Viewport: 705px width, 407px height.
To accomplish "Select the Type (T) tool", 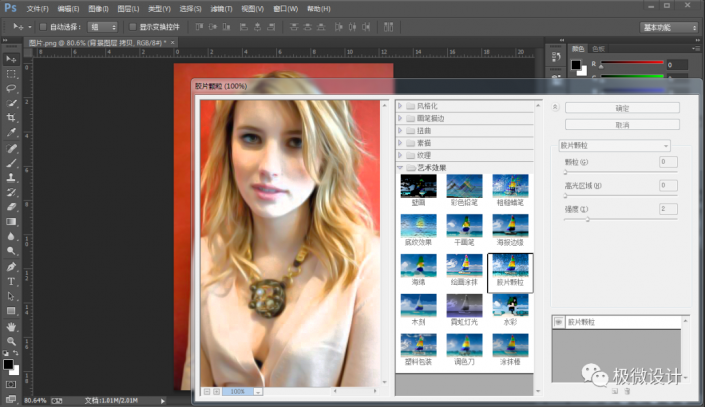I will click(x=11, y=281).
